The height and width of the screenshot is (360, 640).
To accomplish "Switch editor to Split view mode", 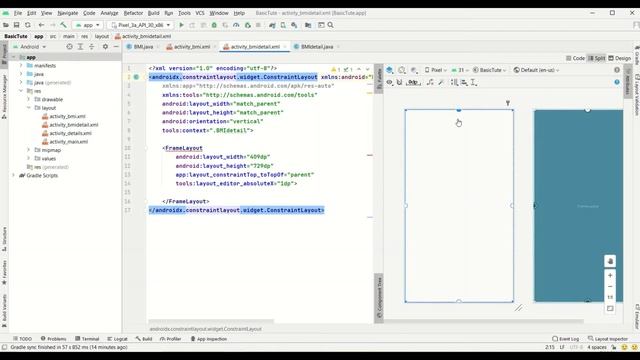I will (596, 58).
